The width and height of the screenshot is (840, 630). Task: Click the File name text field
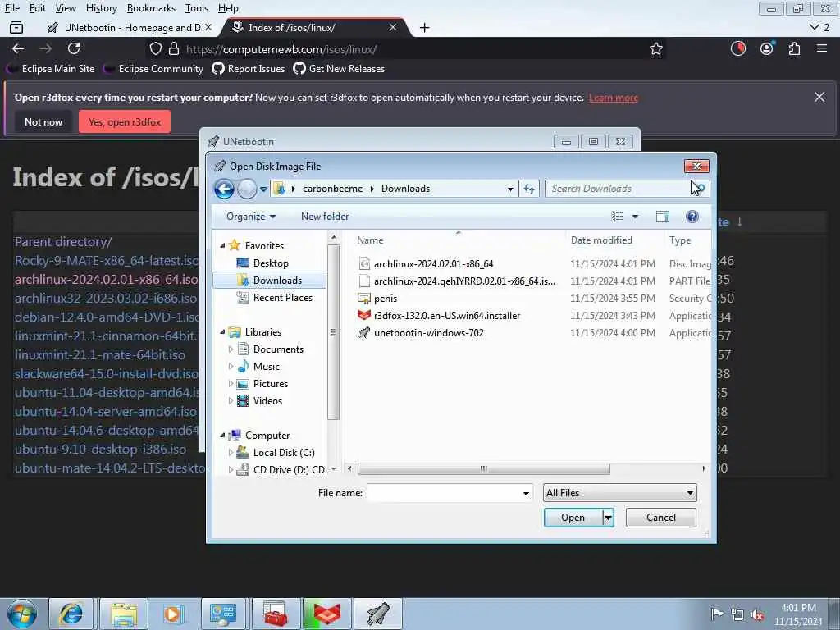tap(444, 493)
